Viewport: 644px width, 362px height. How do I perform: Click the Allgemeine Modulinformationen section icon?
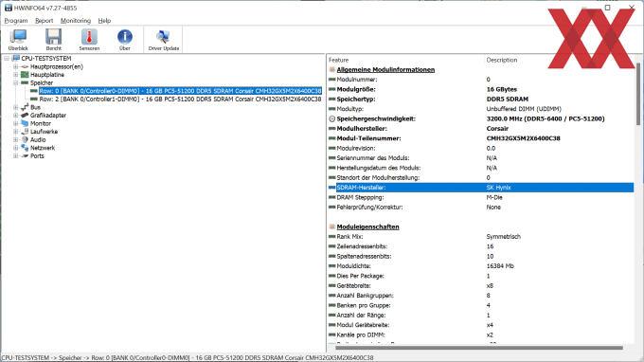pos(331,70)
